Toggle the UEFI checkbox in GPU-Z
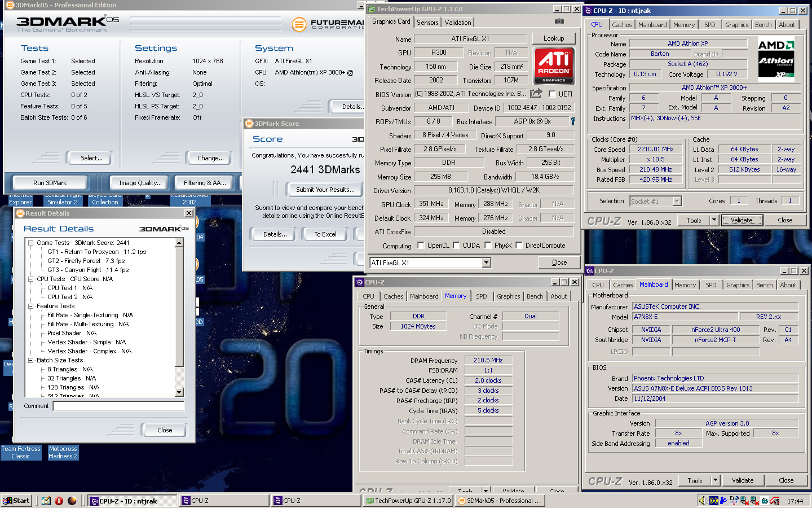The height and width of the screenshot is (508, 812). (x=552, y=94)
